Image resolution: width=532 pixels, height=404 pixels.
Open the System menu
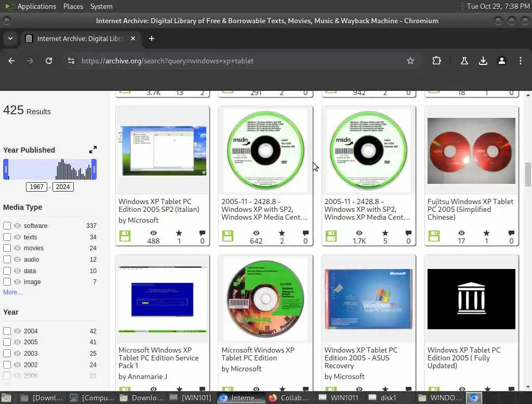pyautogui.click(x=101, y=6)
